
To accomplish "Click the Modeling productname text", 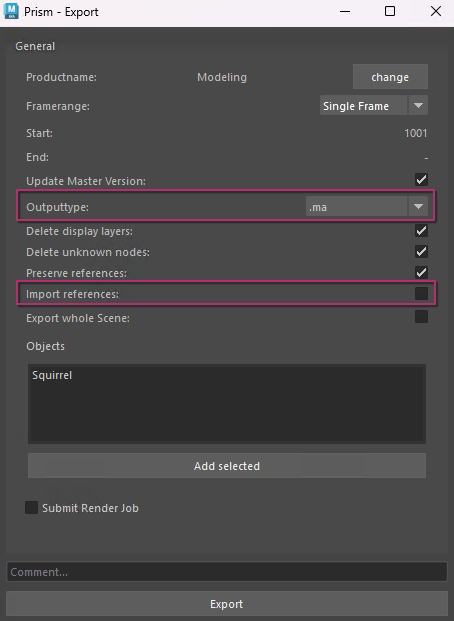I will point(222,77).
